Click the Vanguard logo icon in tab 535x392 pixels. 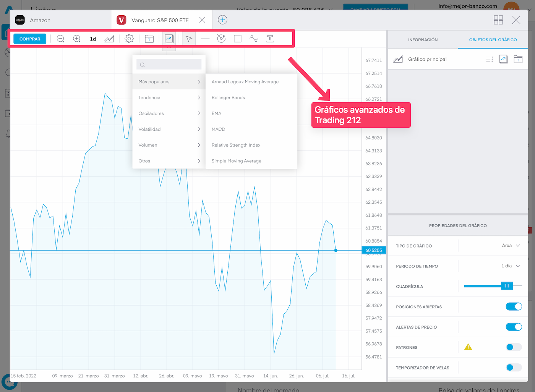(122, 20)
